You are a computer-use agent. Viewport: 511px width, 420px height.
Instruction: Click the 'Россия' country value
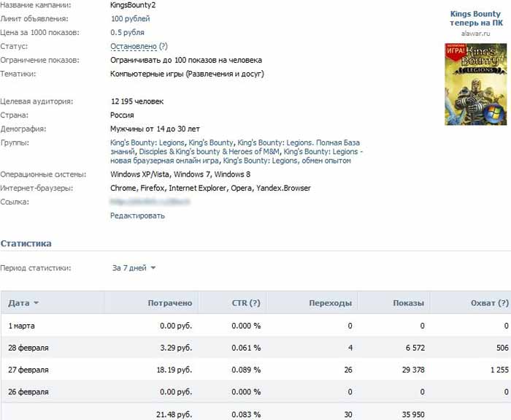(x=122, y=115)
